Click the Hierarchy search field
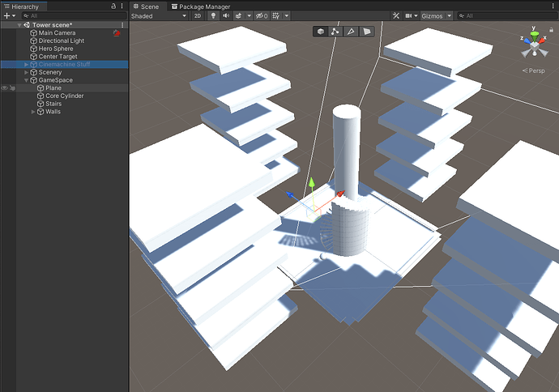The height and width of the screenshot is (392, 559). (x=75, y=15)
